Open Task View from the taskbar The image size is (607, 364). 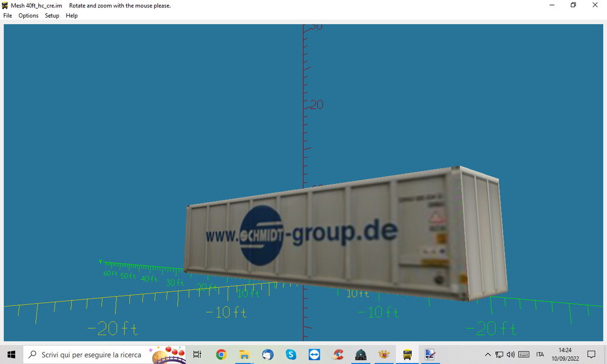click(197, 354)
